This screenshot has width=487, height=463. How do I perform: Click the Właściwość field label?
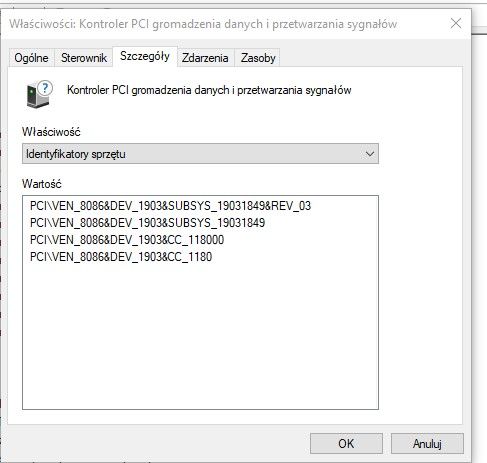coord(51,132)
